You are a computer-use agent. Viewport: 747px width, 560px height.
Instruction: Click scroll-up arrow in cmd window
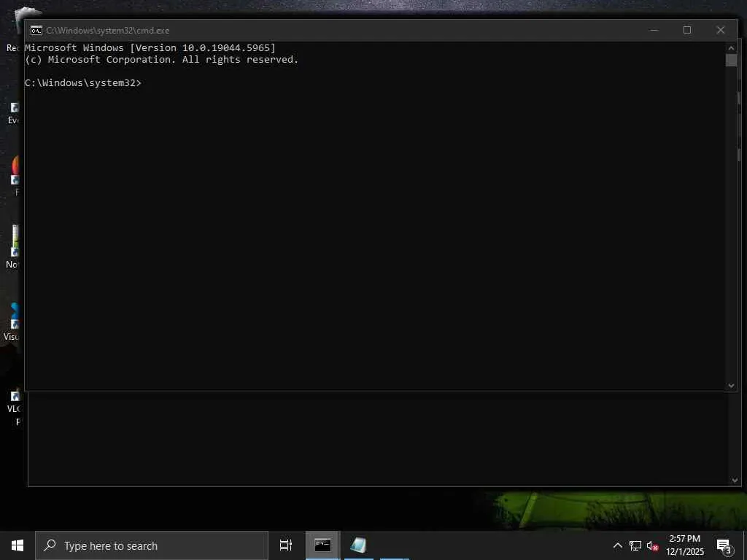coord(731,47)
